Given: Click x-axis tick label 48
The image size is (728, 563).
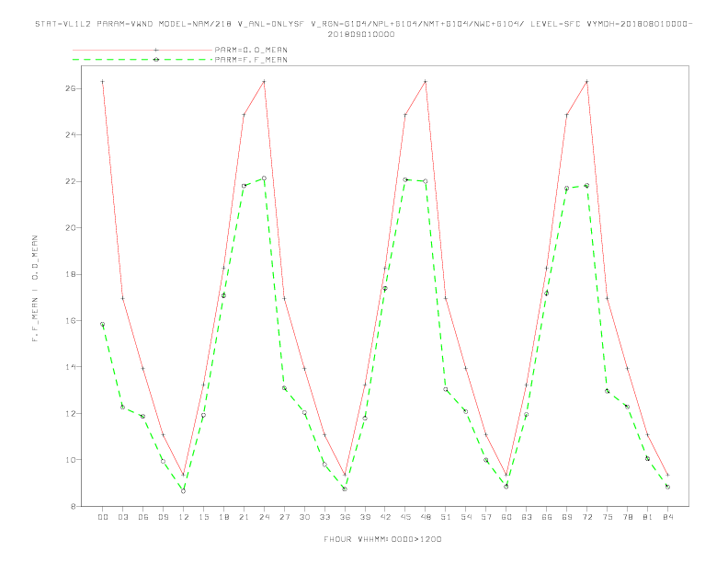Looking at the screenshot, I should pyautogui.click(x=426, y=517).
